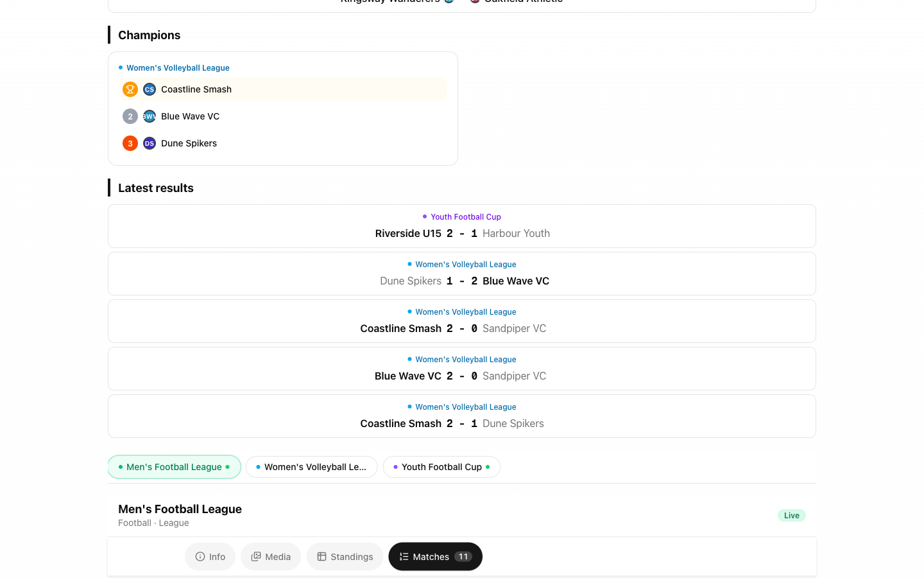Click the CS team badge icon
Viewport: 924px width, 578px height.
click(x=150, y=89)
